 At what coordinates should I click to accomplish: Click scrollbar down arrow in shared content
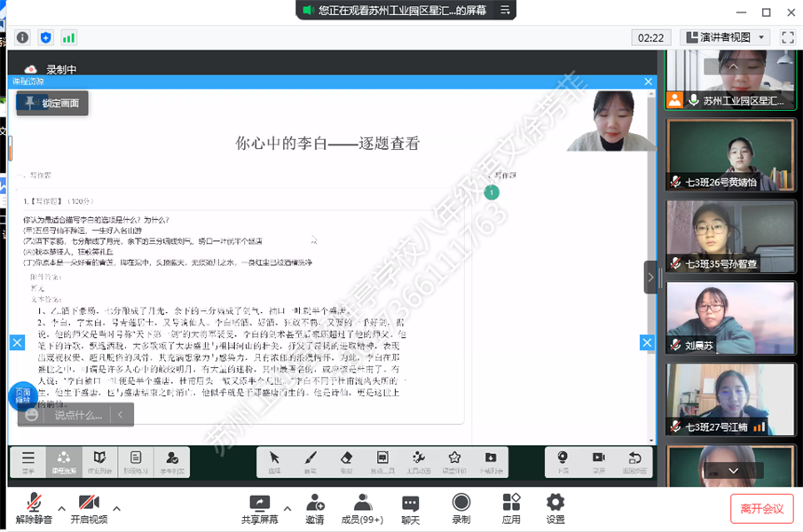[651, 440]
